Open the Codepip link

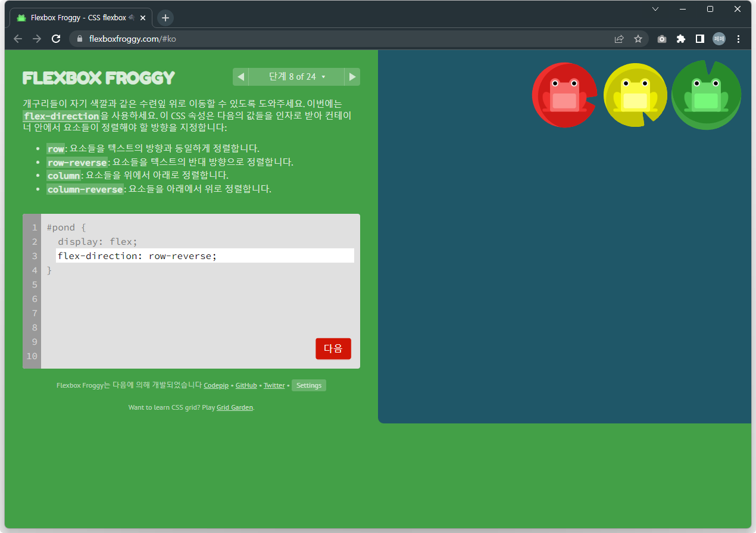click(216, 385)
